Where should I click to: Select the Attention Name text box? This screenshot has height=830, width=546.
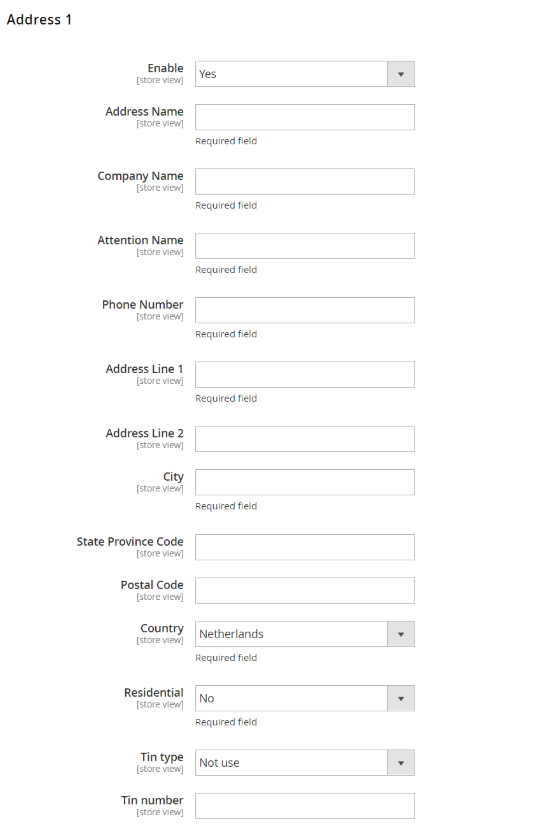pyautogui.click(x=305, y=246)
